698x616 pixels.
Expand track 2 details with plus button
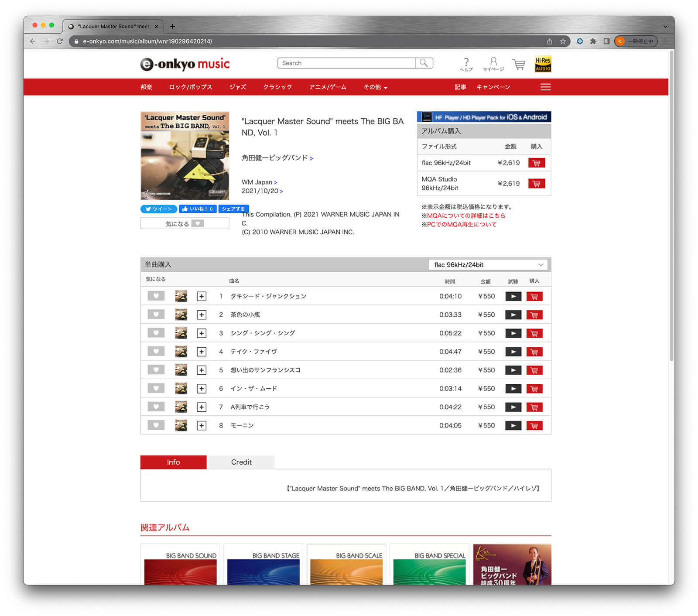point(201,315)
